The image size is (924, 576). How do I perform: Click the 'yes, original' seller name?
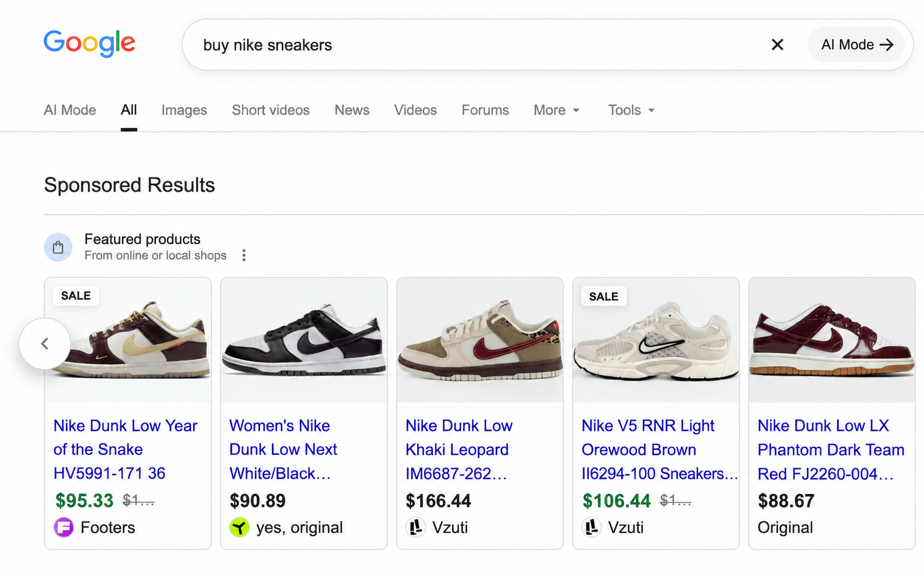tap(300, 528)
